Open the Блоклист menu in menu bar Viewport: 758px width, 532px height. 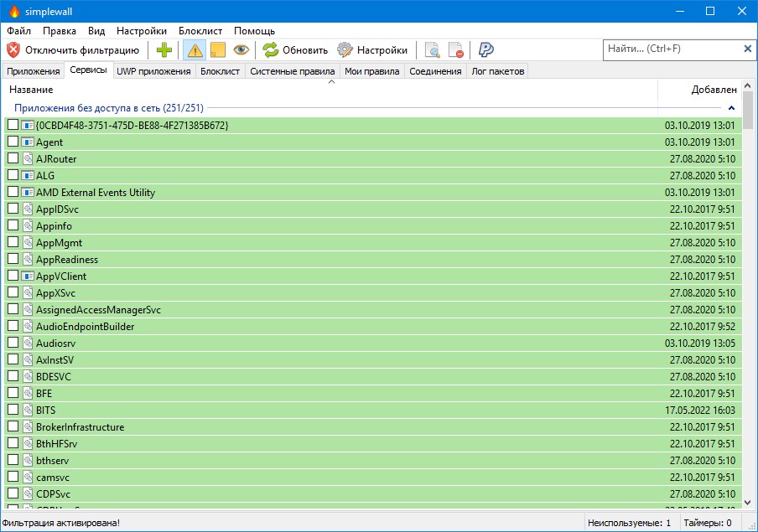200,31
